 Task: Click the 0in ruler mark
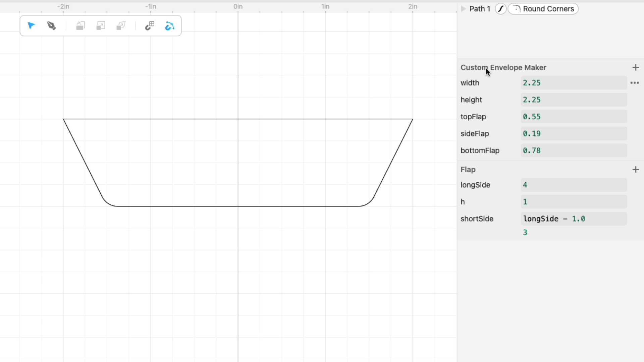(238, 6)
